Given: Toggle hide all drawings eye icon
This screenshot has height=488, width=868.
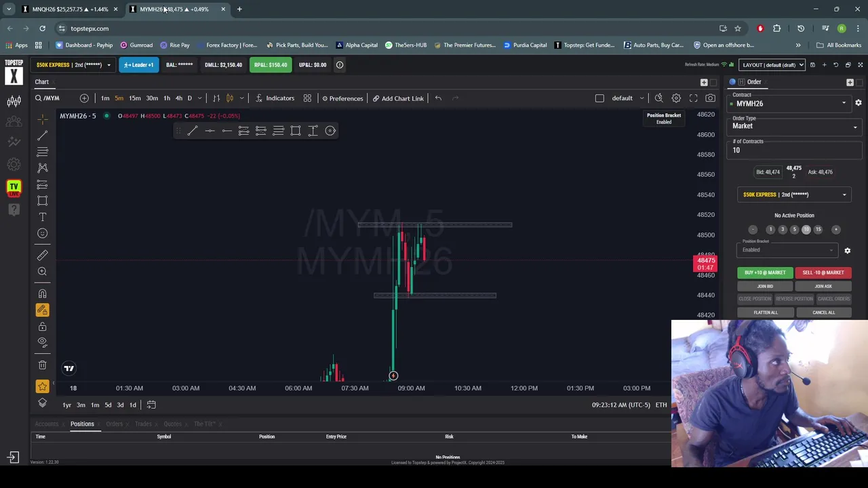Looking at the screenshot, I should coord(42,342).
